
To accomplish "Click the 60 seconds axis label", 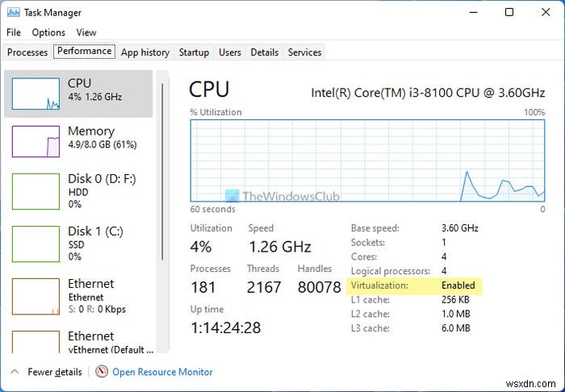I will tap(212, 209).
